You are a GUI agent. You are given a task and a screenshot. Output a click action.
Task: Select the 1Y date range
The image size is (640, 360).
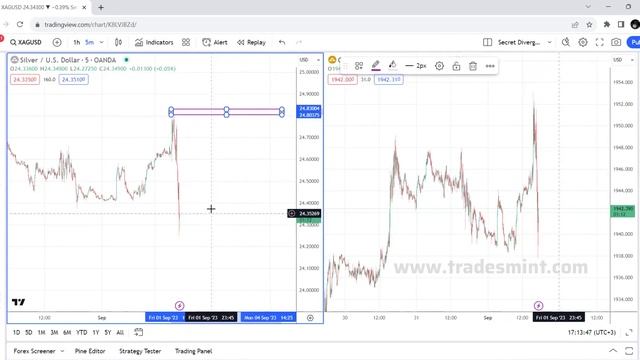96,333
